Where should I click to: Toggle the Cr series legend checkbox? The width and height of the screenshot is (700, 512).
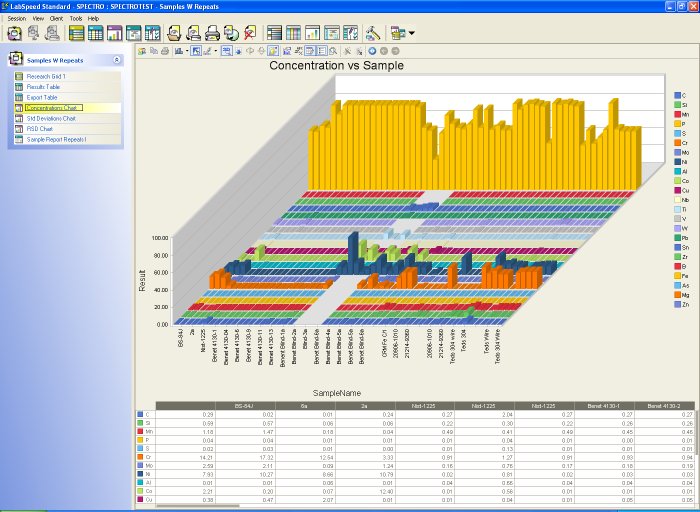tap(678, 143)
